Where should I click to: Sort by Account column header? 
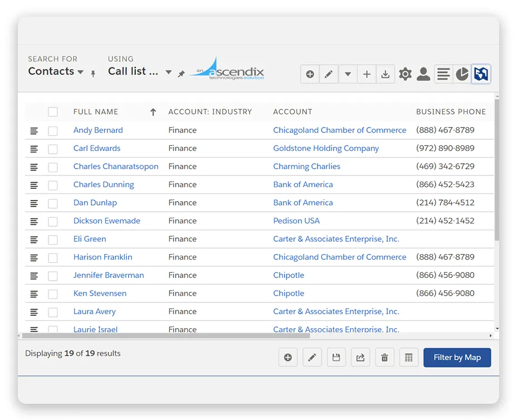292,112
